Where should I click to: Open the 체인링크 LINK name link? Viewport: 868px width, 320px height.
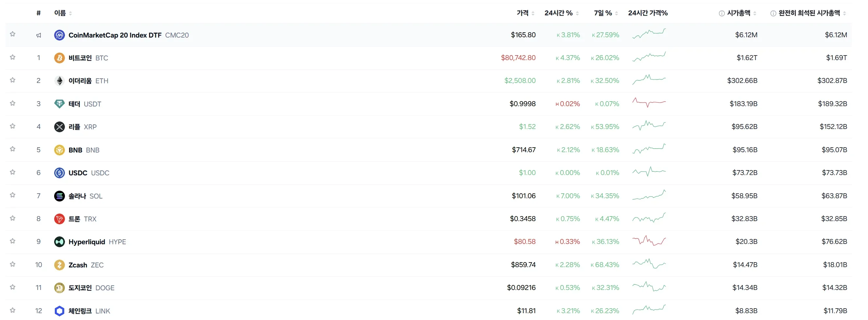[89, 311]
